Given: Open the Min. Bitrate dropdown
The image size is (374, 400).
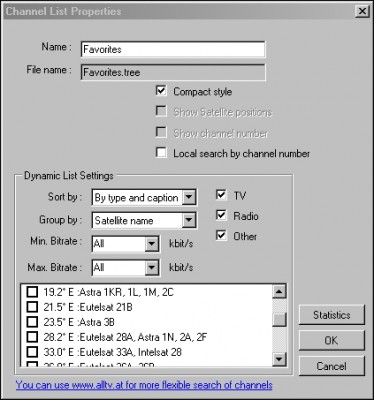Looking at the screenshot, I should click(x=152, y=244).
